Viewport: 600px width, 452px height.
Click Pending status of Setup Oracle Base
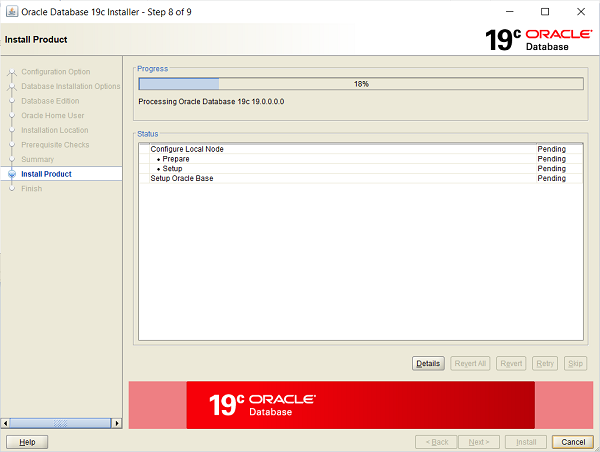point(551,178)
